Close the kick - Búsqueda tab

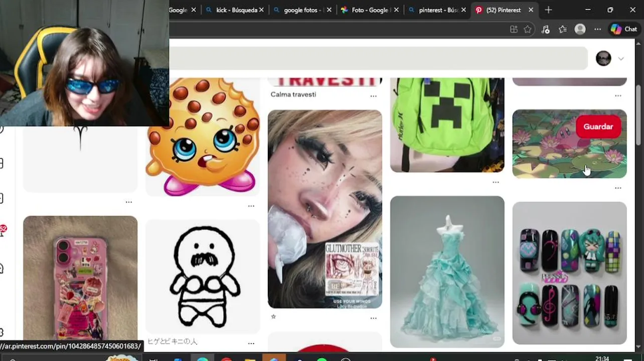[x=261, y=10]
